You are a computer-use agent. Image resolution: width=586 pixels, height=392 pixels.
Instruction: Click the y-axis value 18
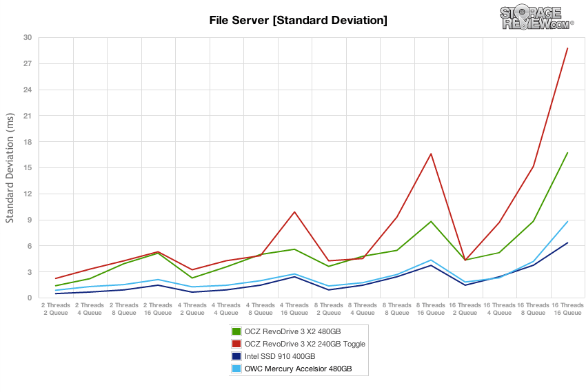28,142
